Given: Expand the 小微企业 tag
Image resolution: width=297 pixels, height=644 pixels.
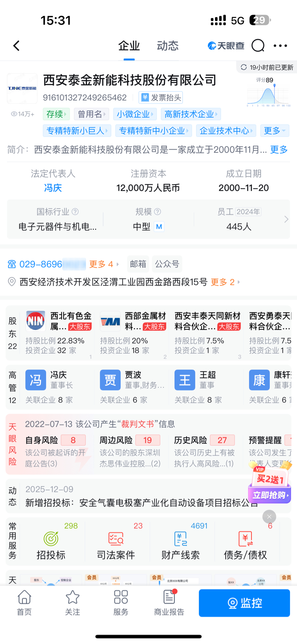Looking at the screenshot, I should (135, 114).
